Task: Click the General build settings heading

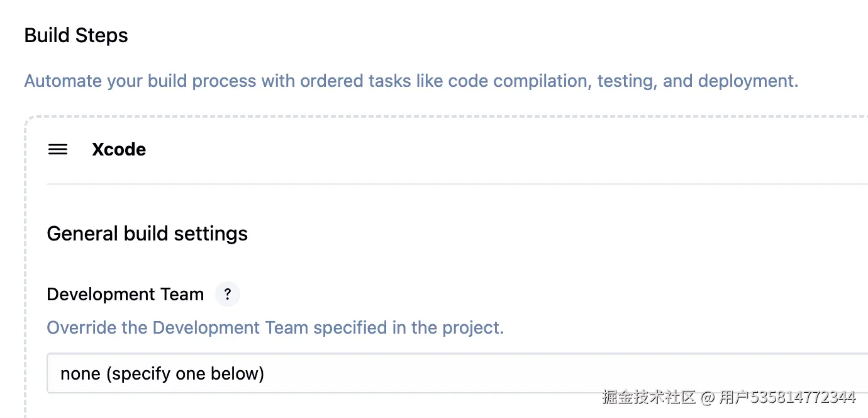Action: 147,234
